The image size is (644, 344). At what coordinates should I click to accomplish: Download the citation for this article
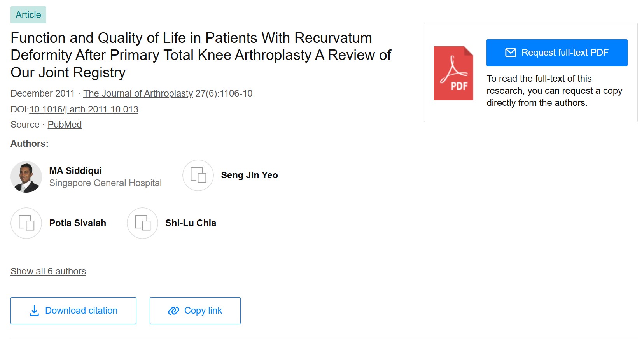click(73, 310)
